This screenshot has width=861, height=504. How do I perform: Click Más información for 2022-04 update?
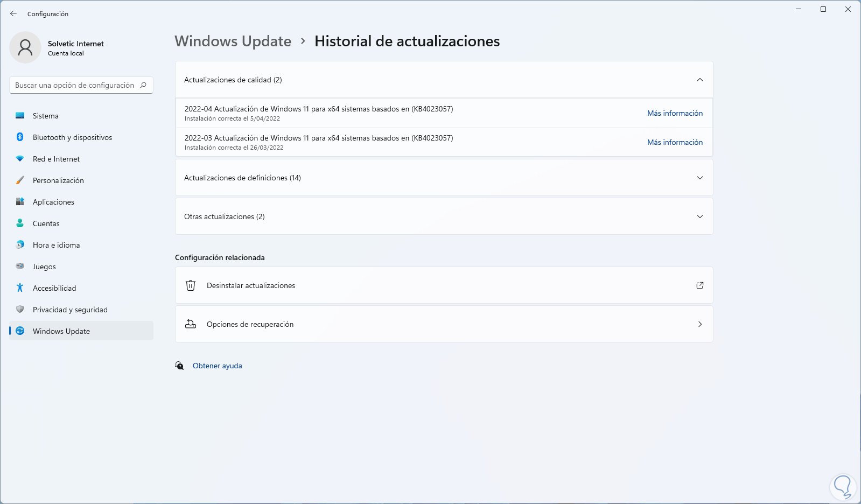coord(675,113)
